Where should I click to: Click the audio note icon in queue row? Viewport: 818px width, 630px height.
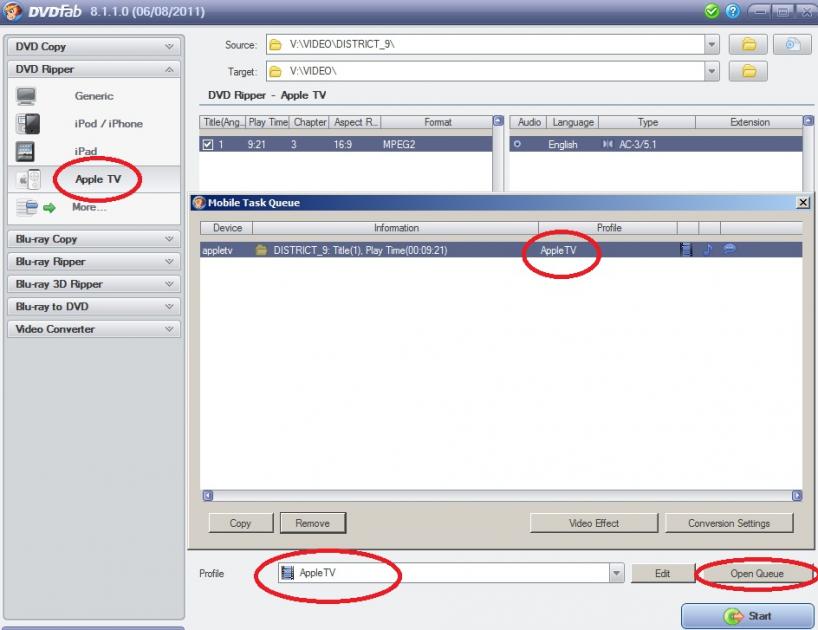708,250
